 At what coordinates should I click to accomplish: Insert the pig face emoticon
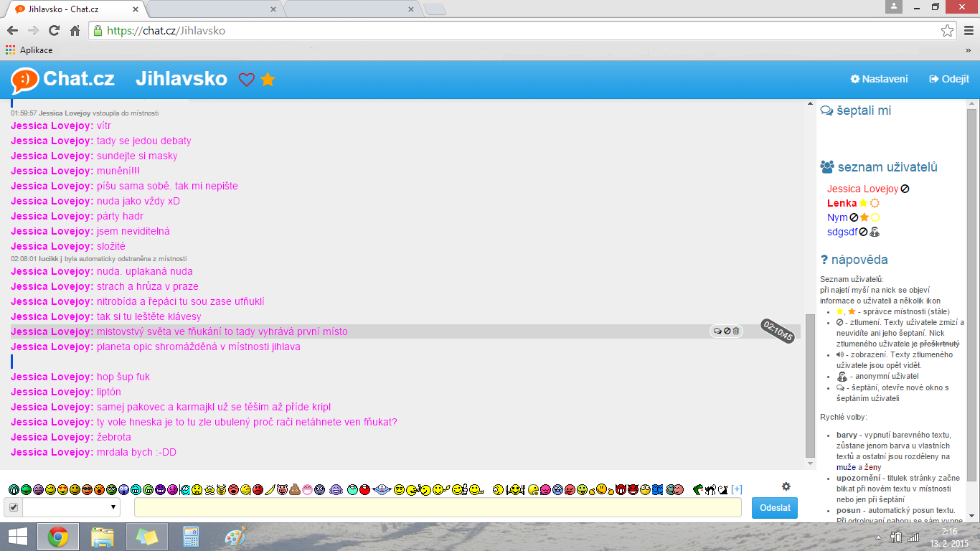click(x=282, y=489)
